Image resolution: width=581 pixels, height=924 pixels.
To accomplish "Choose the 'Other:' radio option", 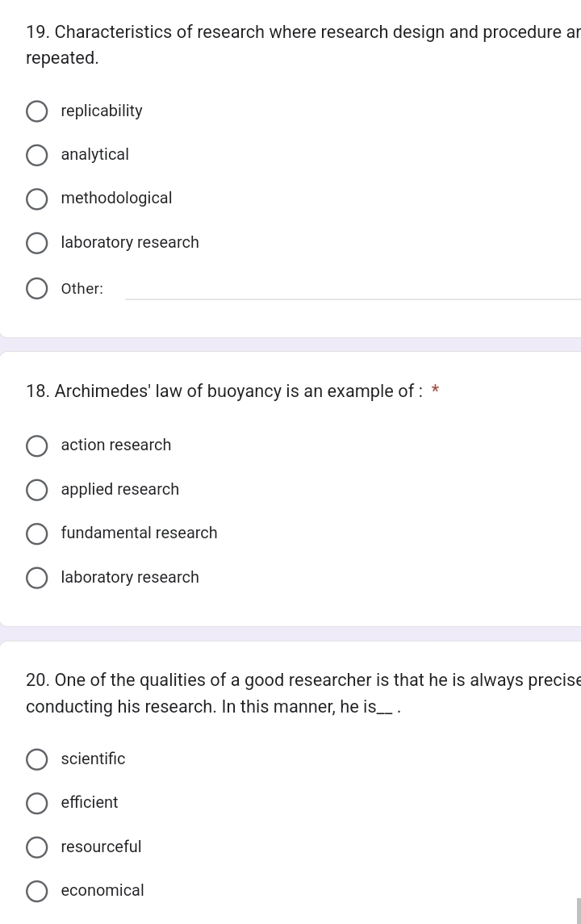I will point(36,289).
